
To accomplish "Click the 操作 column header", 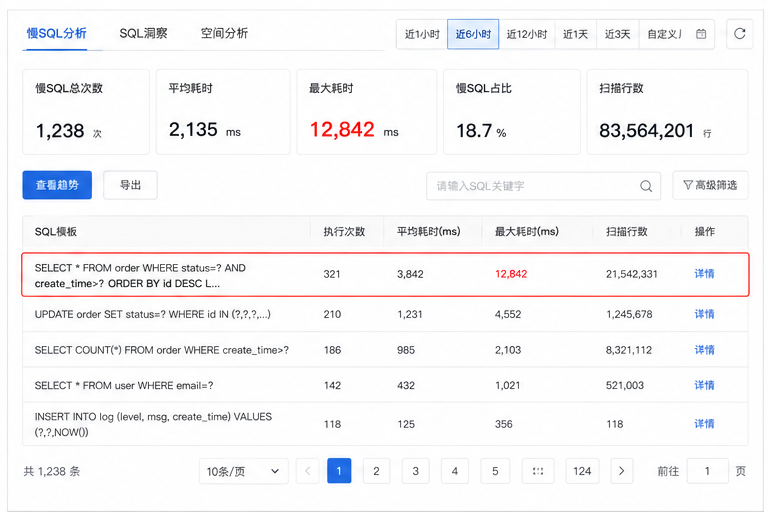I will pos(705,231).
